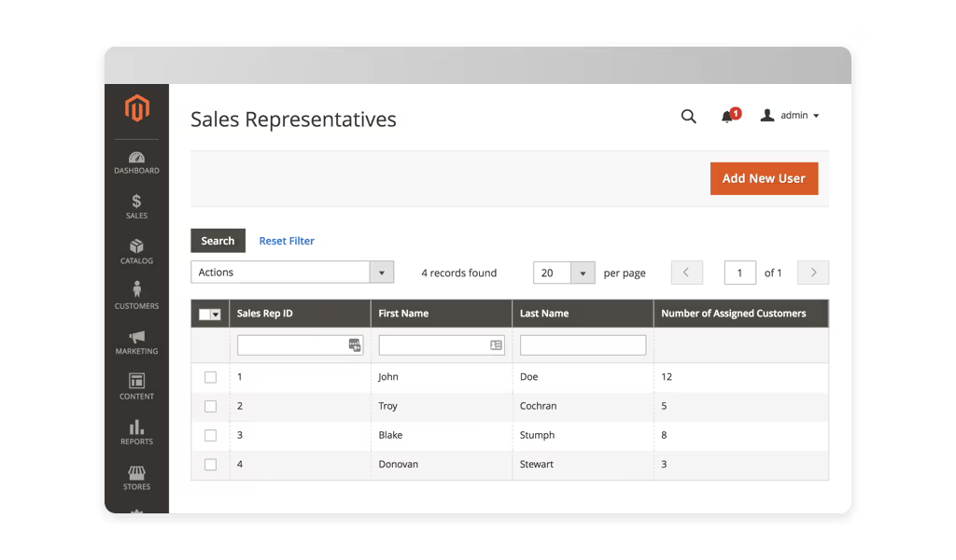Image resolution: width=956 pixels, height=560 pixels.
Task: Open the admin account dropdown
Action: coord(790,116)
